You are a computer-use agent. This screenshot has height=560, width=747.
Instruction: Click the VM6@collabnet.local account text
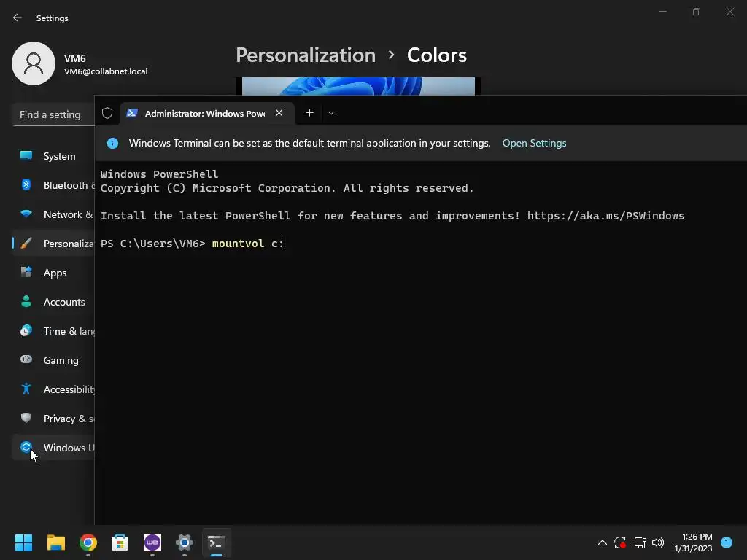point(106,71)
